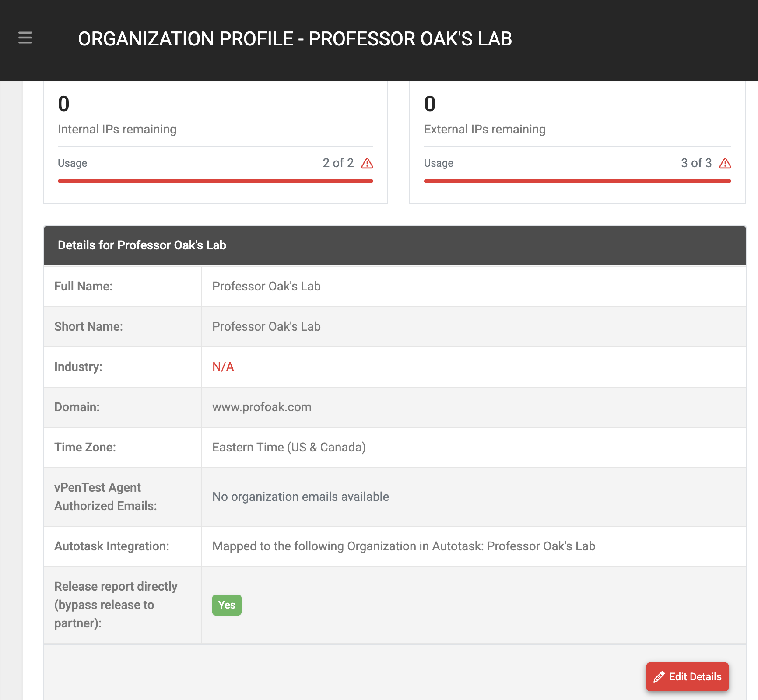The image size is (758, 700).
Task: Click the pencil icon in Edit Details
Action: pyautogui.click(x=659, y=677)
